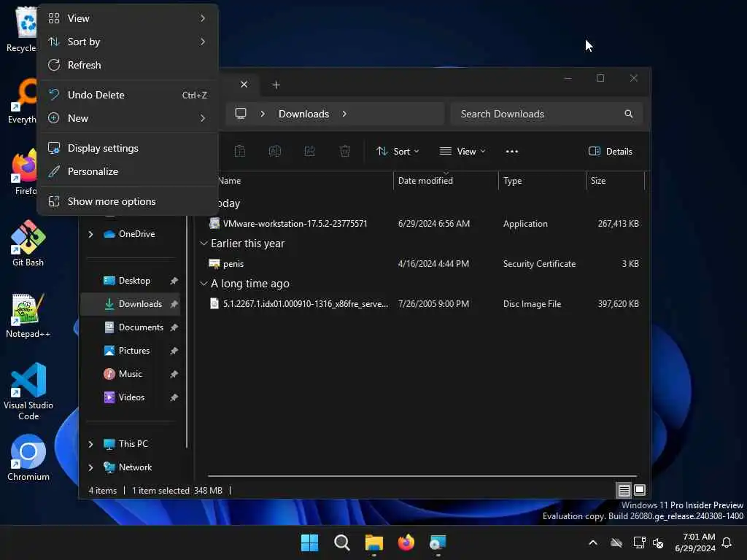Expand chevron after Downloads in address bar
747x560 pixels.
344,114
